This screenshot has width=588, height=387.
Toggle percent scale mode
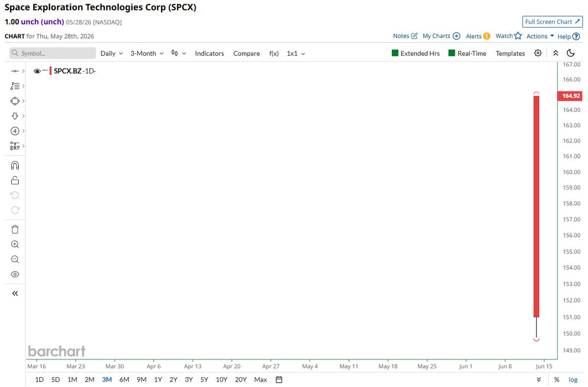pyautogui.click(x=557, y=380)
